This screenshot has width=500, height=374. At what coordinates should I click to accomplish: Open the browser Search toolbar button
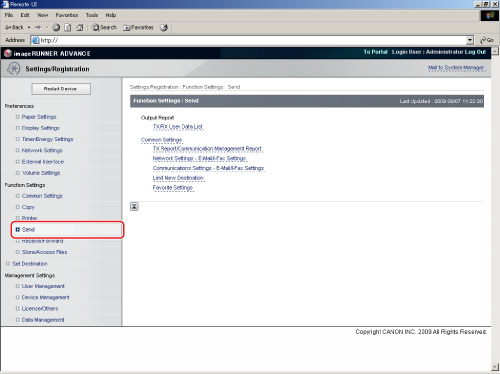pos(104,27)
